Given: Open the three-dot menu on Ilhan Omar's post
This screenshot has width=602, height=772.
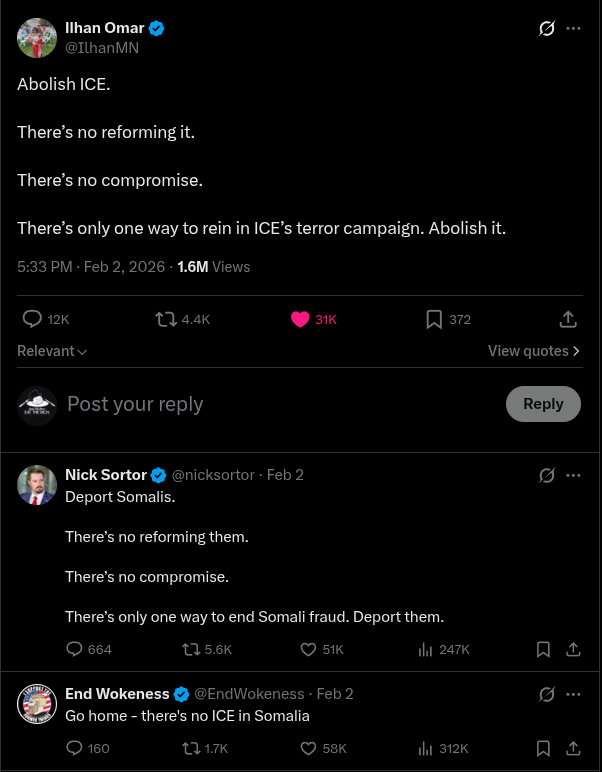Looking at the screenshot, I should pos(573,28).
